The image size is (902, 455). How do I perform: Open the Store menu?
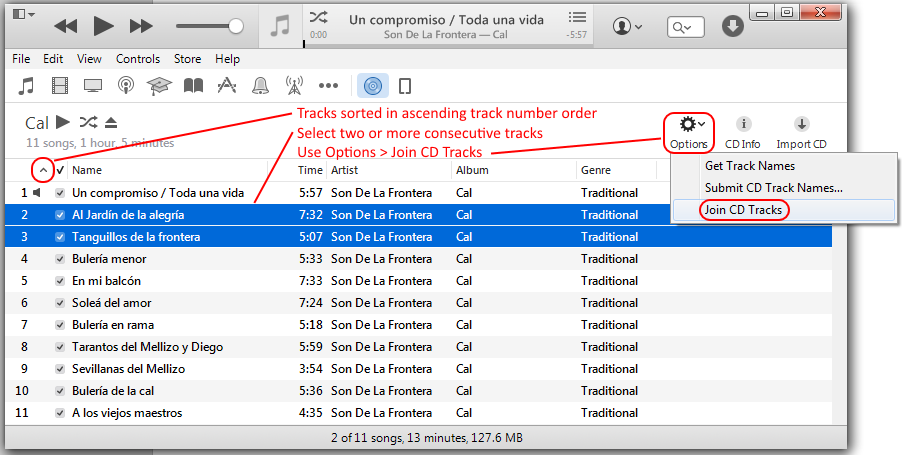(x=188, y=59)
